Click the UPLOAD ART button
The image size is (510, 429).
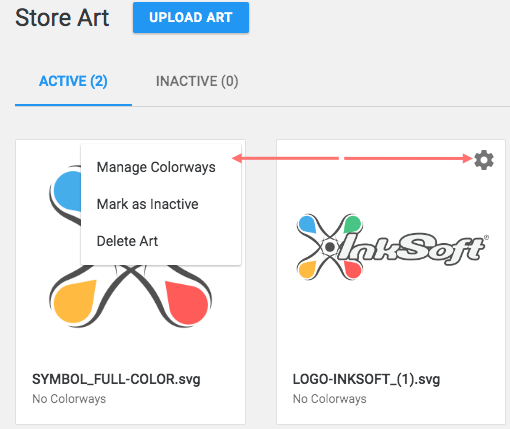pyautogui.click(x=191, y=17)
